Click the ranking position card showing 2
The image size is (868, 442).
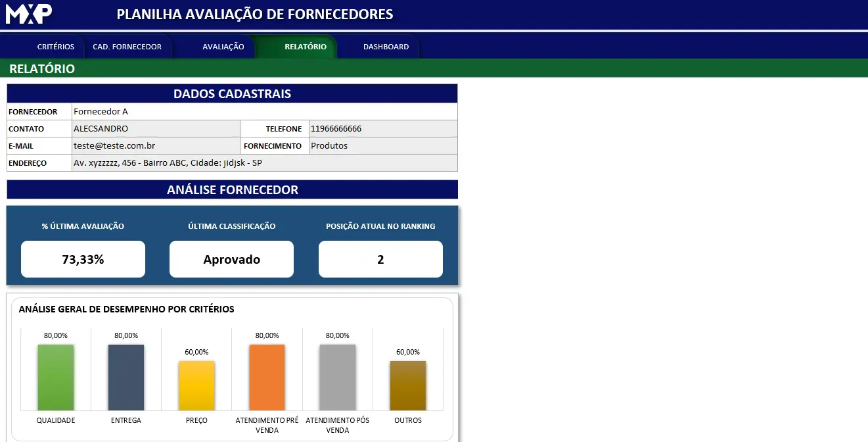(x=380, y=259)
